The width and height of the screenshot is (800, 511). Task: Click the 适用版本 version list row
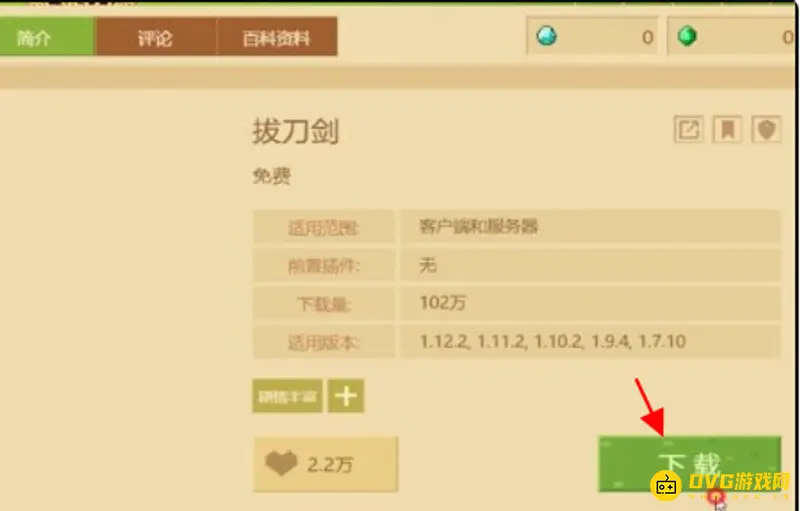516,342
